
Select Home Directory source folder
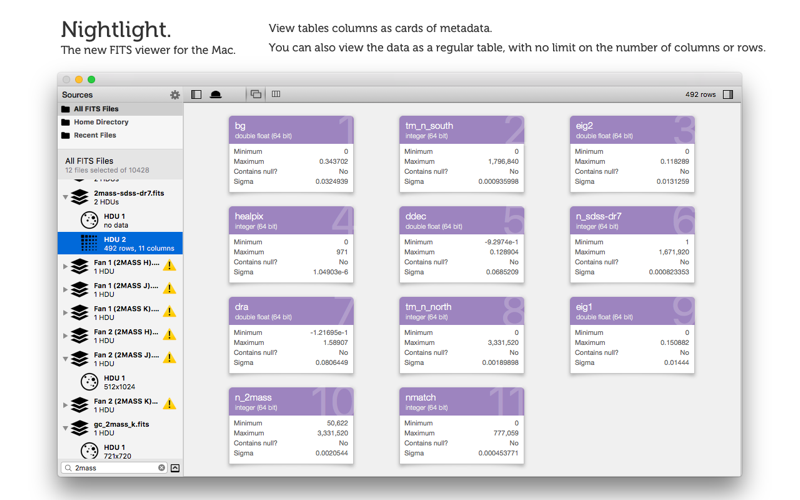pyautogui.click(x=120, y=122)
